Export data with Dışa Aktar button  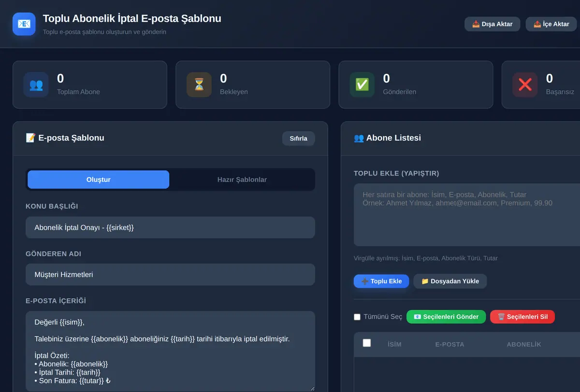tap(492, 24)
